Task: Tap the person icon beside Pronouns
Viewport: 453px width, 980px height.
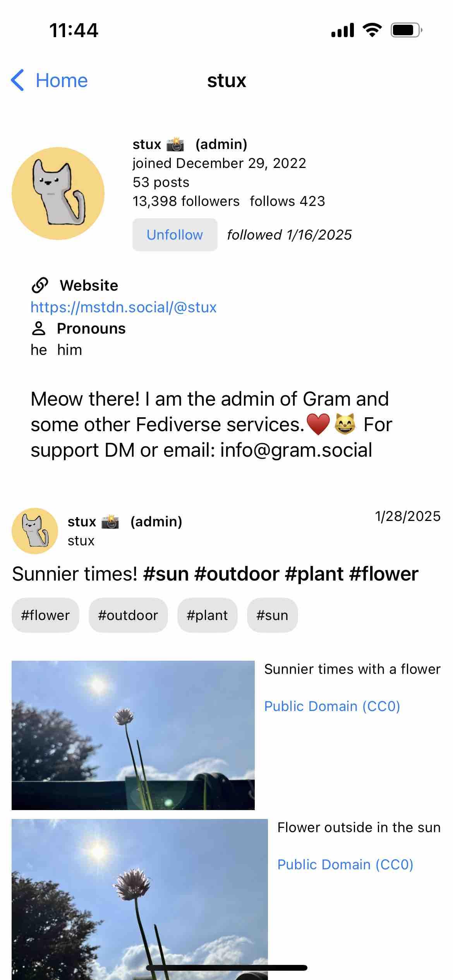Action: click(39, 329)
